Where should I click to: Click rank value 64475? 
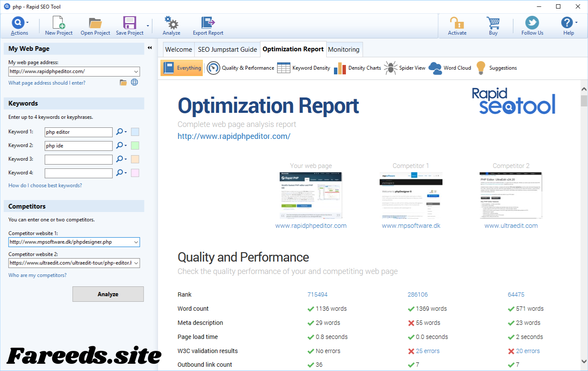tap(516, 294)
